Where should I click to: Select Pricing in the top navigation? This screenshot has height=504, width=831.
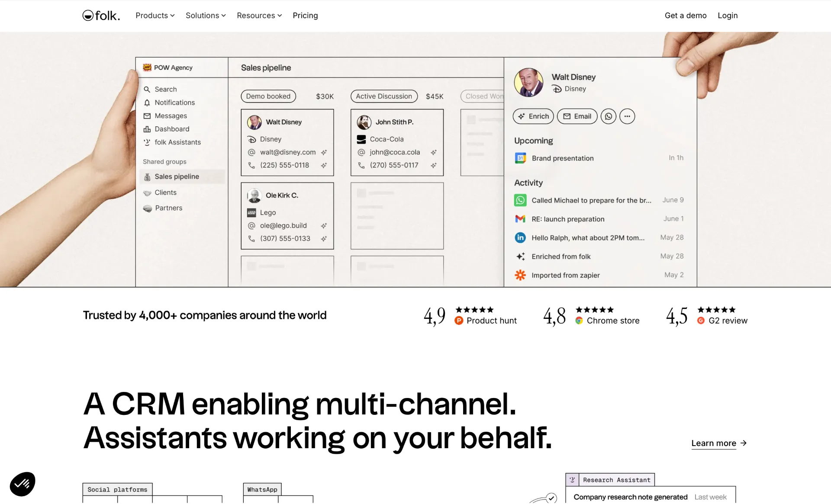(x=305, y=16)
